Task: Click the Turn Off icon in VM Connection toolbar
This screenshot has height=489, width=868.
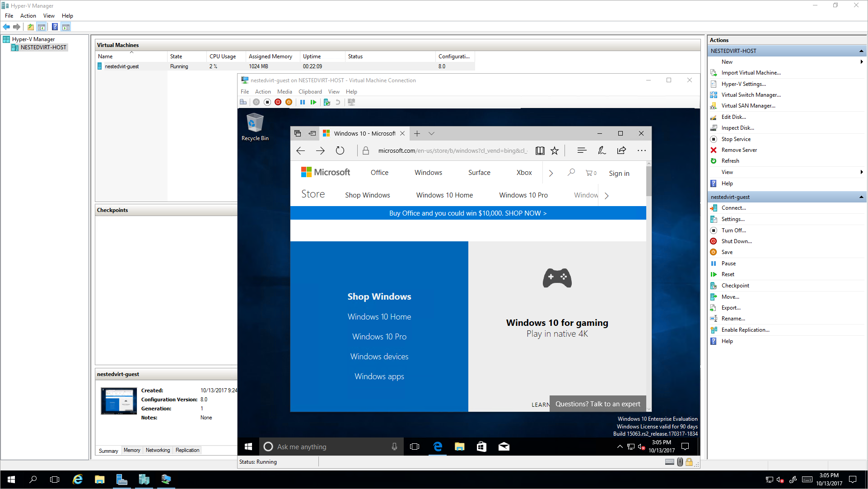Action: [x=267, y=102]
